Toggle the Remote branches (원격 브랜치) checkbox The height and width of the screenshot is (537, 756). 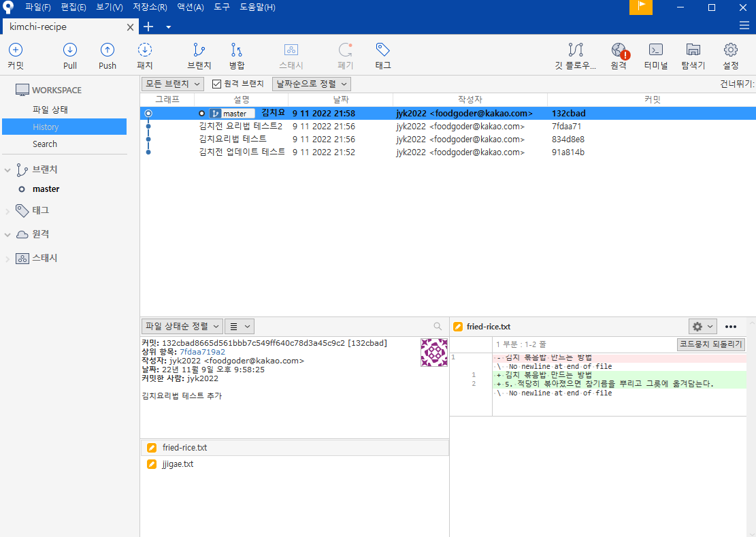216,84
